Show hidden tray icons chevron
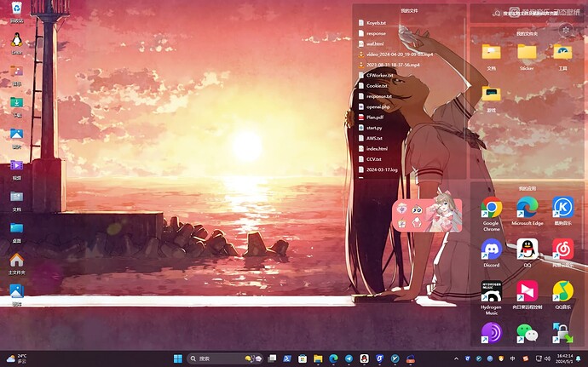This screenshot has width=588, height=367. coord(456,358)
